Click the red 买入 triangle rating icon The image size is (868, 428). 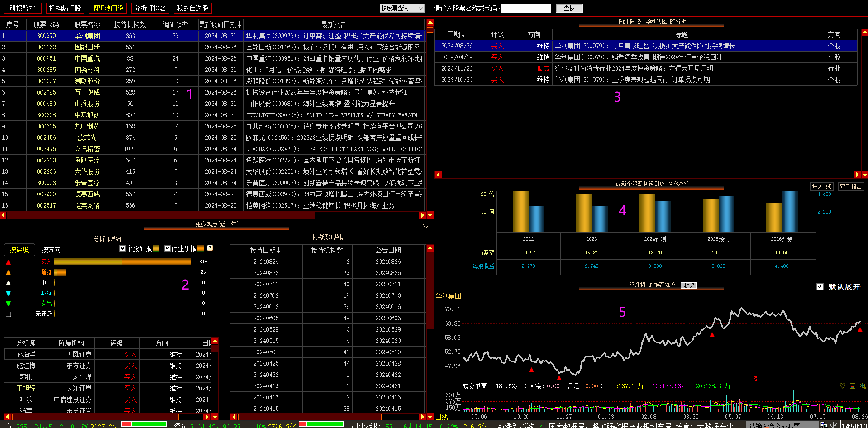click(8, 262)
